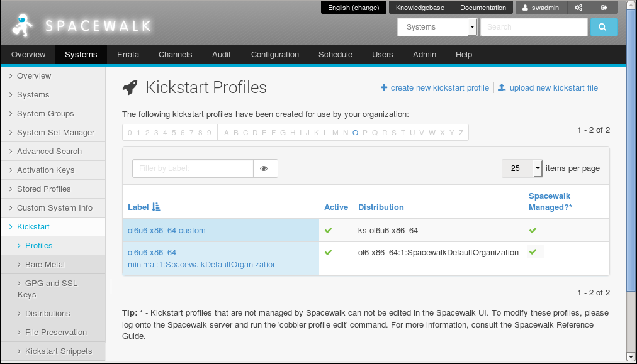Viewport: 637px width, 364px height.
Task: Open the Audit tab
Action: pyautogui.click(x=222, y=54)
